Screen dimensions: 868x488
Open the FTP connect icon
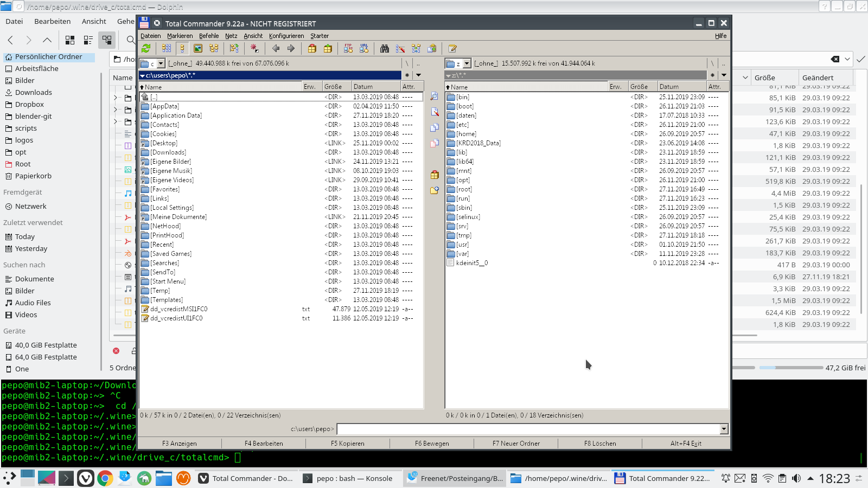[x=348, y=48]
